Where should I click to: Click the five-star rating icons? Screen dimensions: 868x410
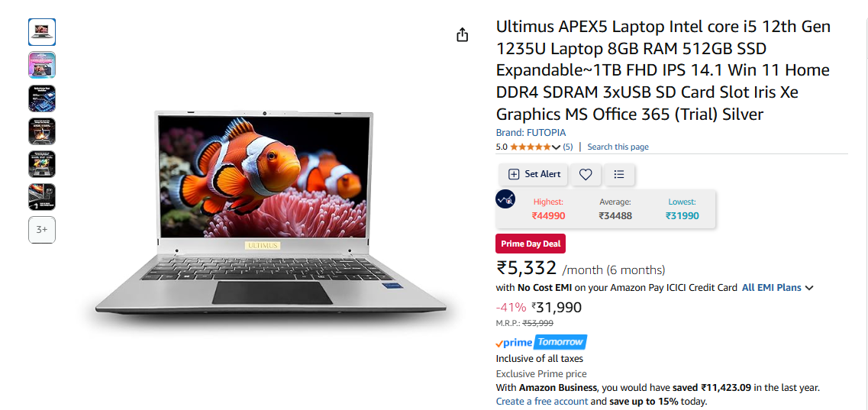click(x=531, y=147)
